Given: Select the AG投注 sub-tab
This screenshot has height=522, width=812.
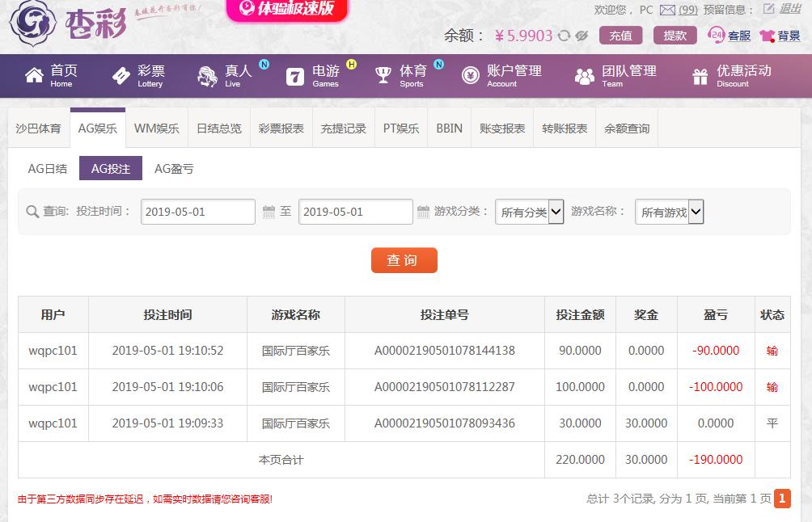Looking at the screenshot, I should 111,169.
